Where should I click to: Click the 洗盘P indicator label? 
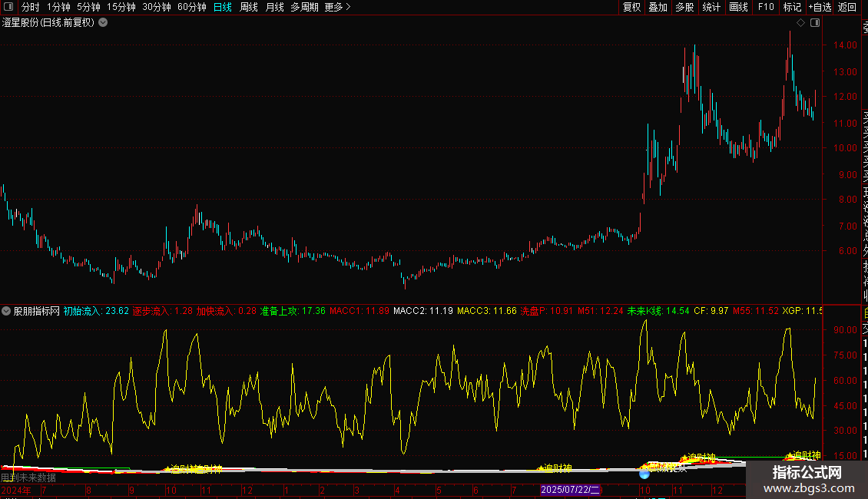pos(547,311)
